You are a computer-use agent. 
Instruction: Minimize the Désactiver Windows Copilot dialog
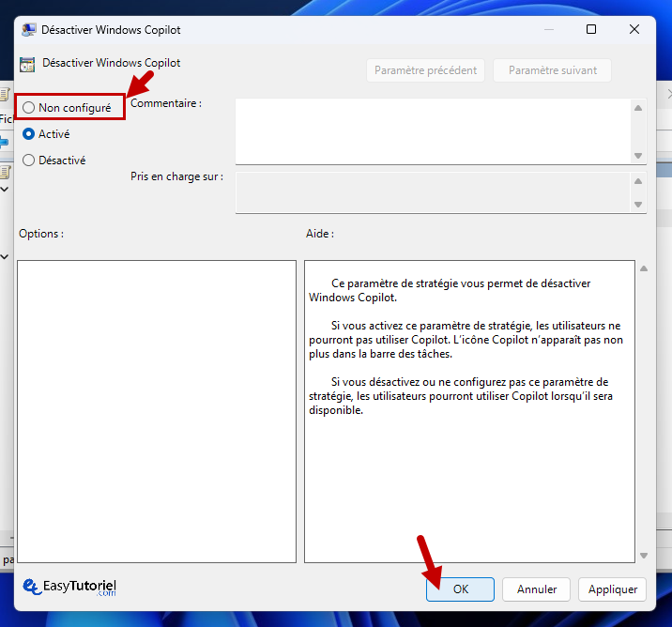point(549,29)
